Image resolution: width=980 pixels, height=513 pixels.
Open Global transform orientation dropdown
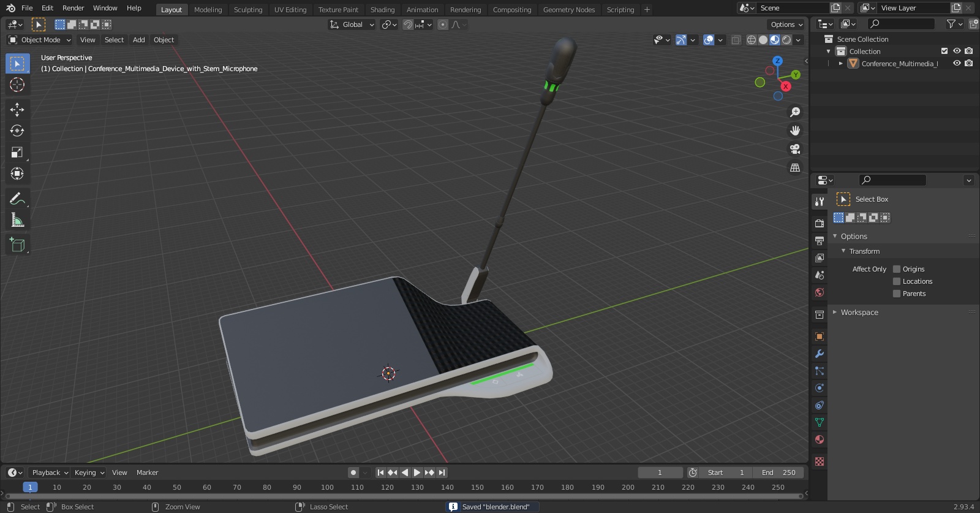click(352, 25)
